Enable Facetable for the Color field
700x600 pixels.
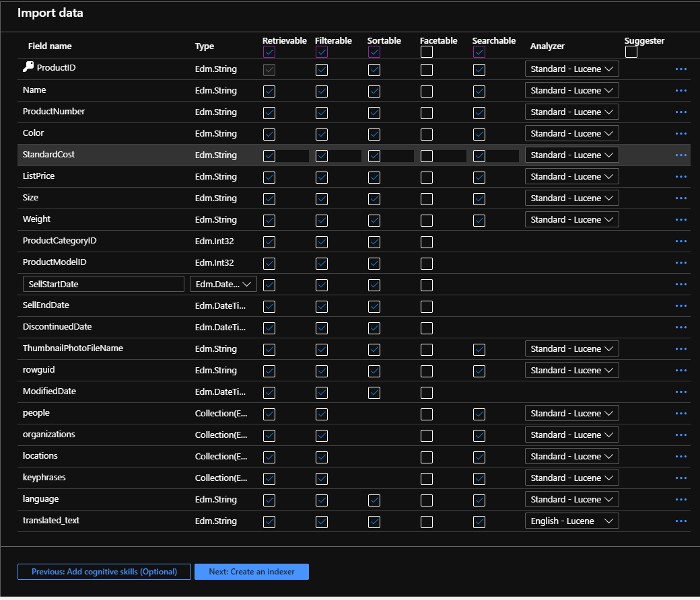(x=426, y=134)
